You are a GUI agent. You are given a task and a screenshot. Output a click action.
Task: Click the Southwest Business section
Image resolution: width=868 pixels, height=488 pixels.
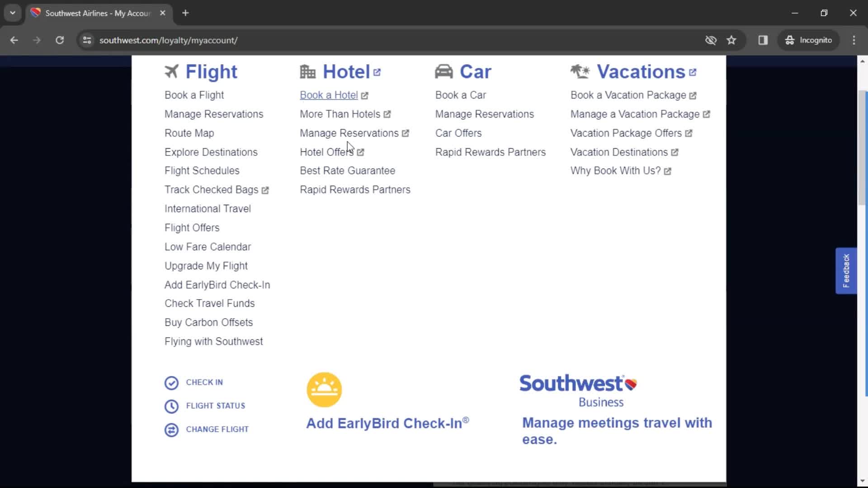click(617, 411)
